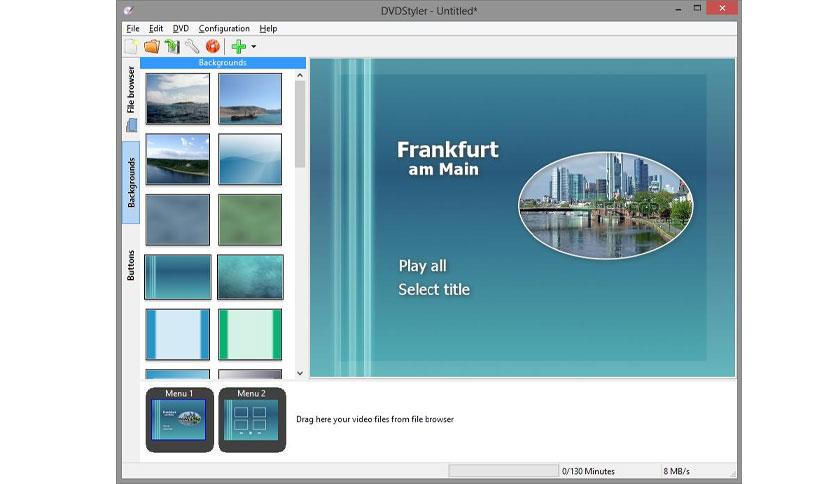This screenshot has width=836, height=484.
Task: Click the Save project toolbar icon
Action: 172,47
